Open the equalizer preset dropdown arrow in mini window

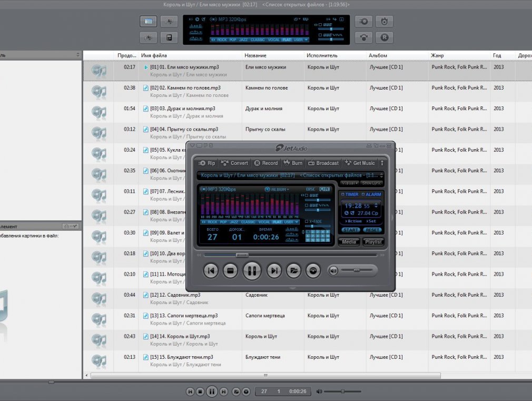pyautogui.click(x=297, y=222)
